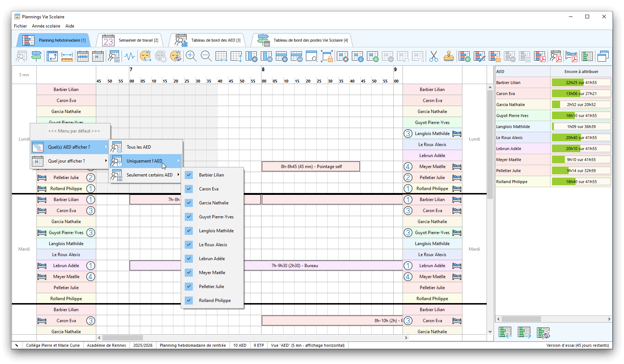Click '<<< Menu par défaut >>>' entry
This screenshot has width=624, height=364.
pyautogui.click(x=74, y=131)
